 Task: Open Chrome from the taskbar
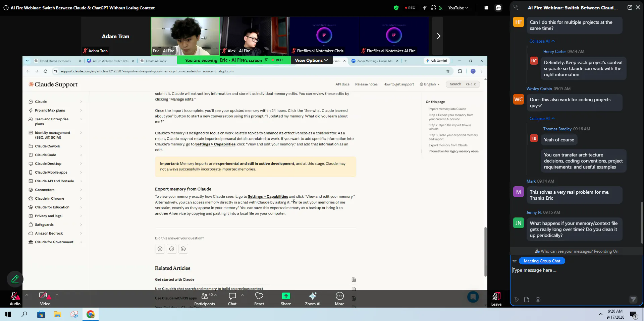tap(91, 314)
